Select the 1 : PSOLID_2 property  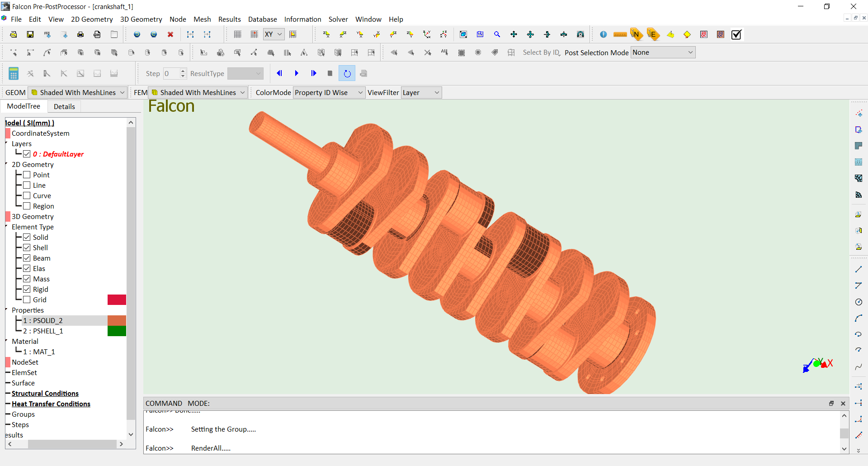(x=43, y=320)
